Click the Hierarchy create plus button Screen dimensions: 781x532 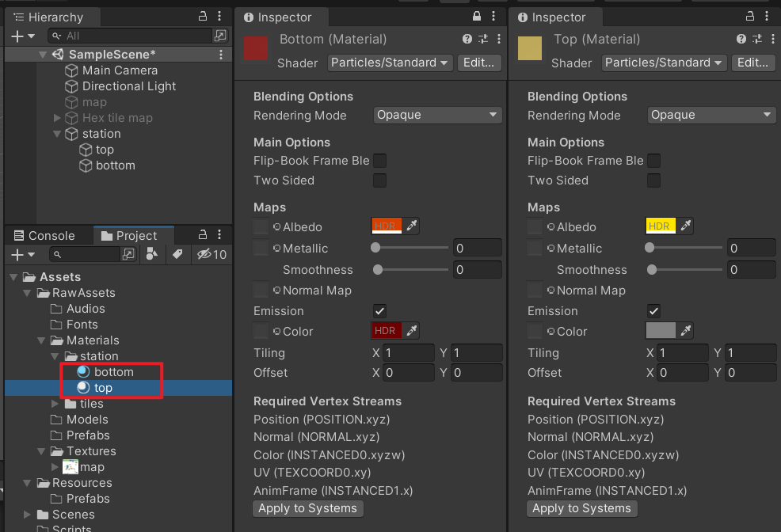pyautogui.click(x=17, y=36)
